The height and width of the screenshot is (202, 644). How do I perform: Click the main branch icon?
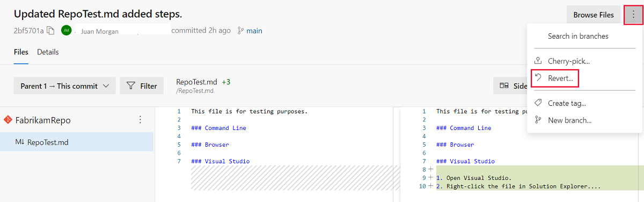[x=240, y=31]
